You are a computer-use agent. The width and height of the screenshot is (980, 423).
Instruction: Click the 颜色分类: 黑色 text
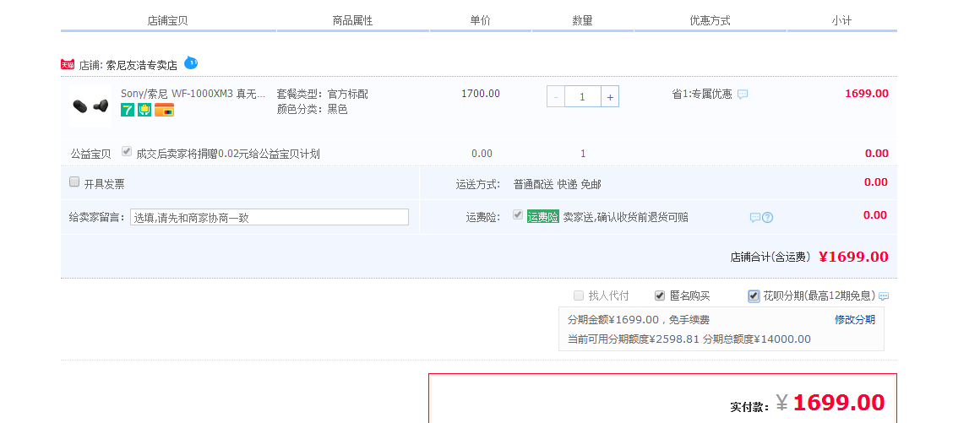312,110
